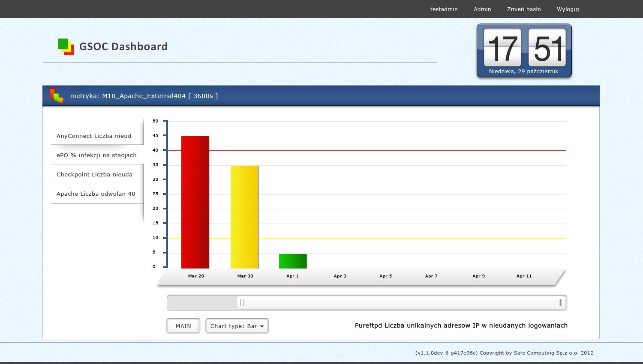Open Zmień hasło to change password
The height and width of the screenshot is (364, 643).
click(524, 9)
